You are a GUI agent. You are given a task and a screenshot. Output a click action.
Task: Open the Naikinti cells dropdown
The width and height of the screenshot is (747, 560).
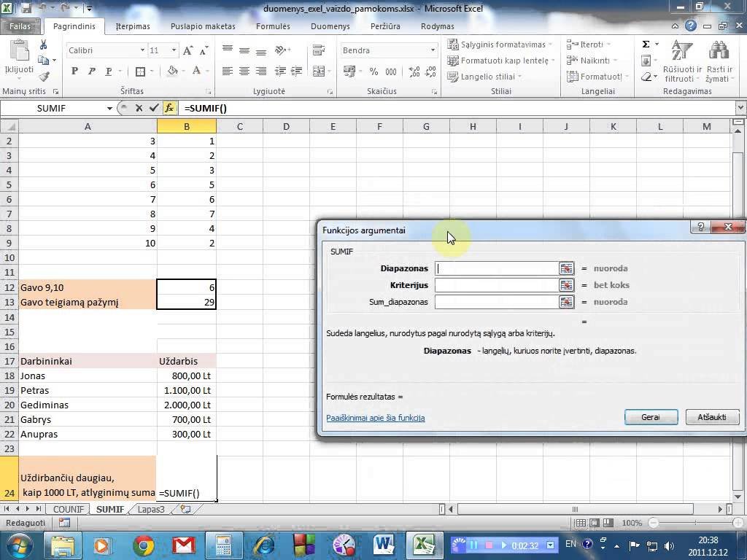(x=615, y=61)
